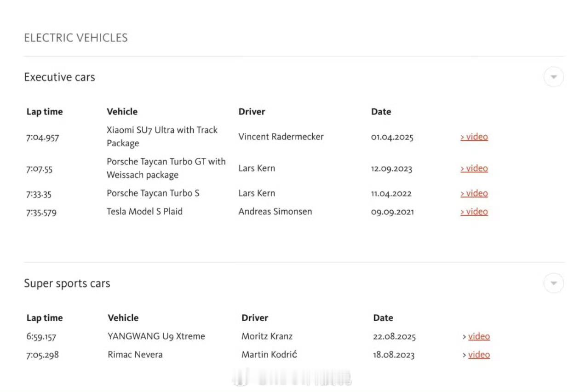Select the 6:59.157 lap time entry

coord(41,337)
